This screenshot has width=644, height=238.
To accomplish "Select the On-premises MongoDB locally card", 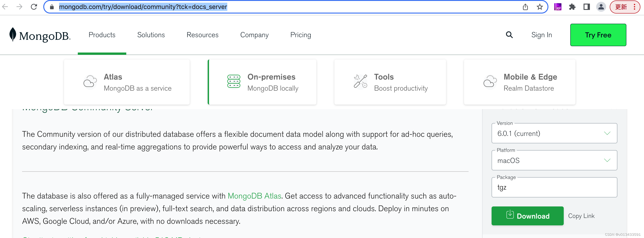I will [262, 82].
